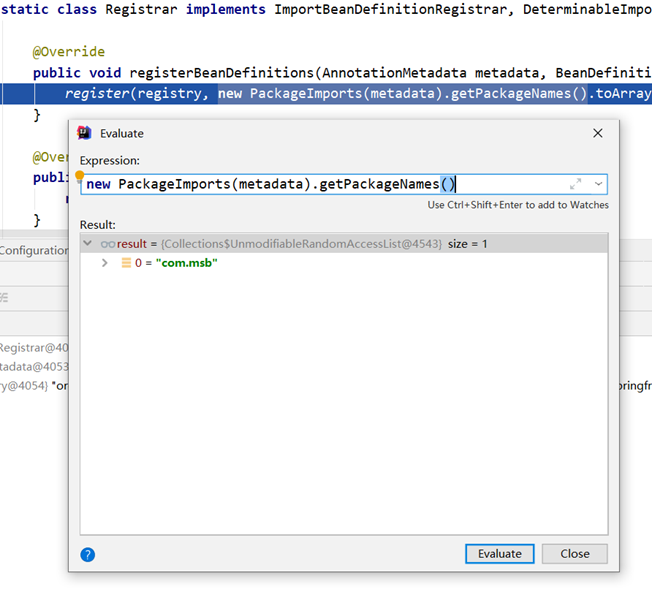Click the highlighted register(registry line

coord(326,94)
